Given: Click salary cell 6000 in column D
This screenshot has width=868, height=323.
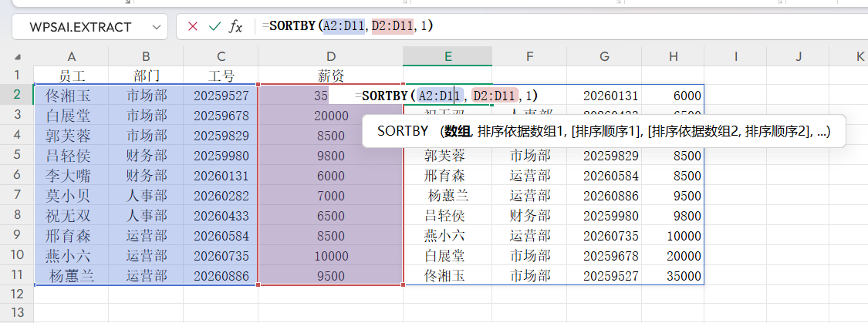Looking at the screenshot, I should (x=330, y=176).
